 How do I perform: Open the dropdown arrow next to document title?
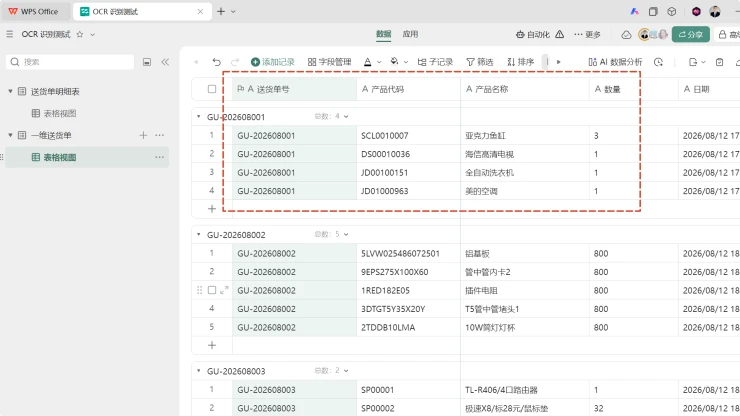click(x=92, y=34)
